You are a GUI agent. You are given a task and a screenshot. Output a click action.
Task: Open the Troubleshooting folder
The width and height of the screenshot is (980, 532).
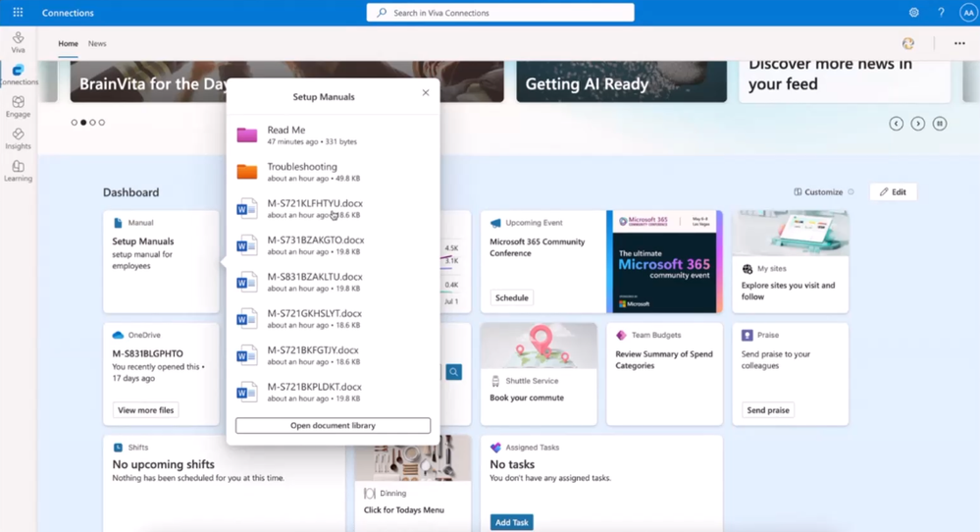pyautogui.click(x=333, y=172)
